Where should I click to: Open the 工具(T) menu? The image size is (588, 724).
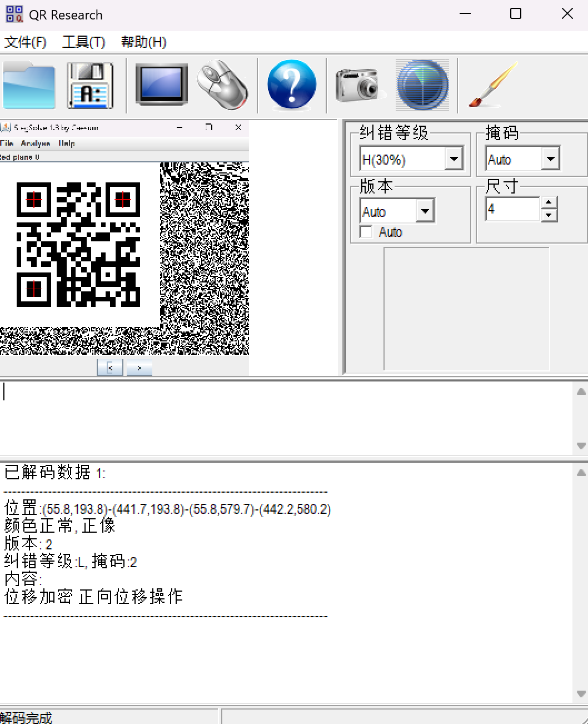[x=83, y=42]
